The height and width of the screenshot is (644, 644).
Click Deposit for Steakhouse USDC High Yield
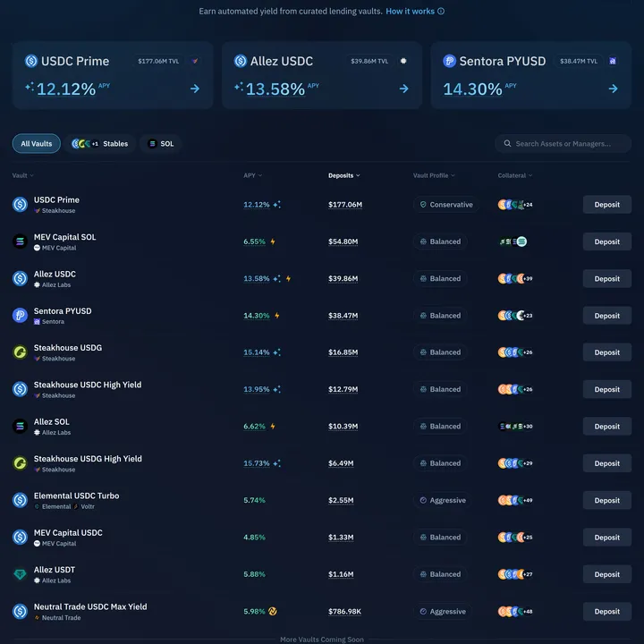point(607,389)
